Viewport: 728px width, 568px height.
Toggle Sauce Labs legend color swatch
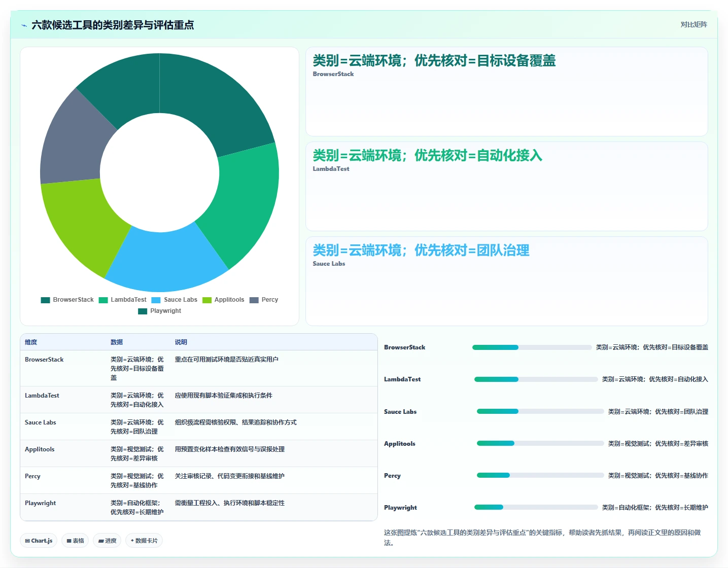156,300
